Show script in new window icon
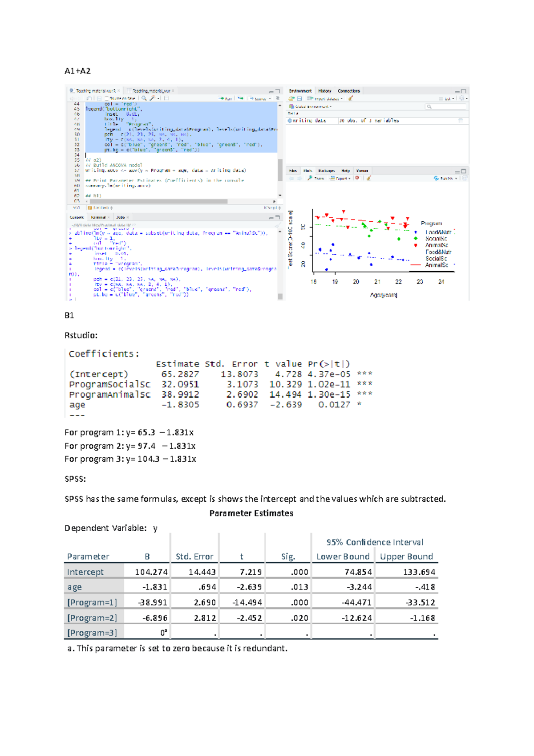 (x=89, y=98)
